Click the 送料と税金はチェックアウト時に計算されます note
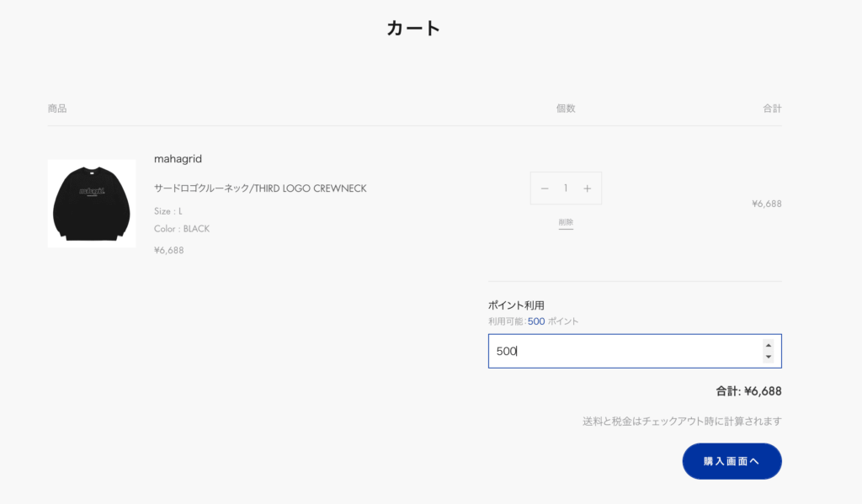Image resolution: width=862 pixels, height=504 pixels. (x=682, y=422)
